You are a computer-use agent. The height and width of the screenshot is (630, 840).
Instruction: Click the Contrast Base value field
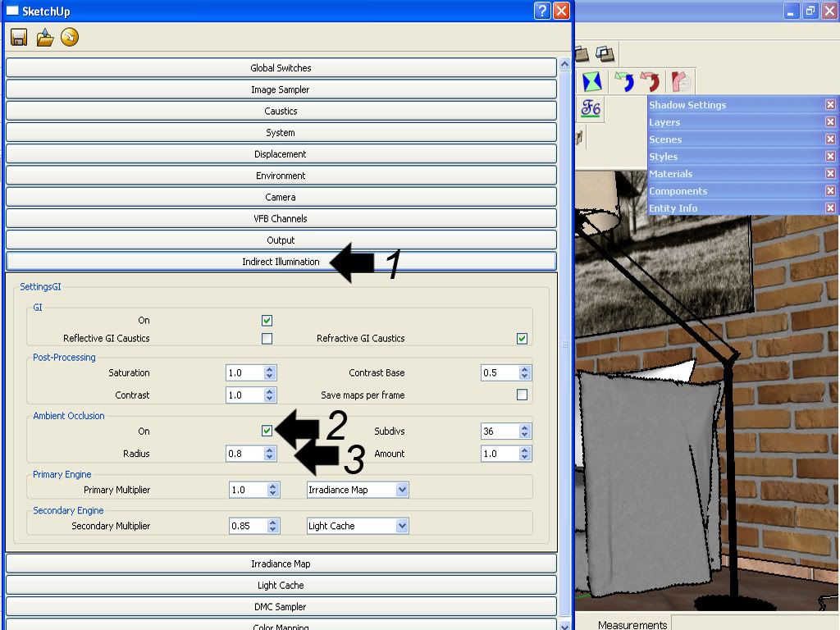pyautogui.click(x=500, y=373)
